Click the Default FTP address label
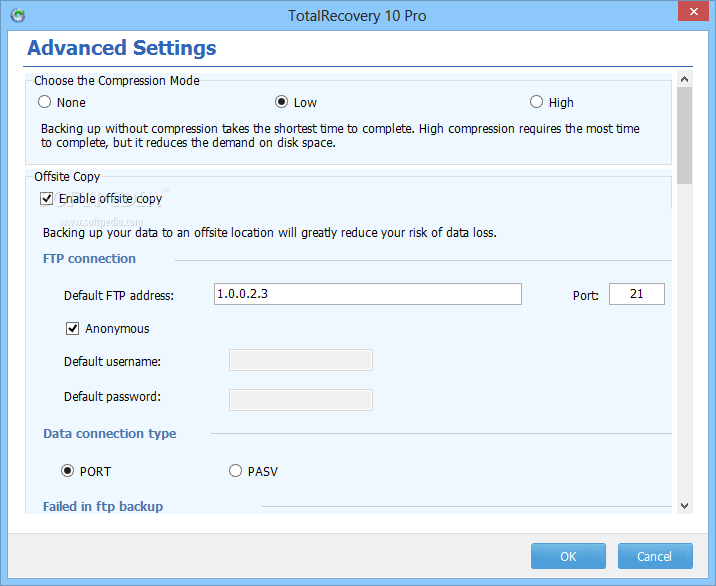This screenshot has width=716, height=586. (x=119, y=296)
